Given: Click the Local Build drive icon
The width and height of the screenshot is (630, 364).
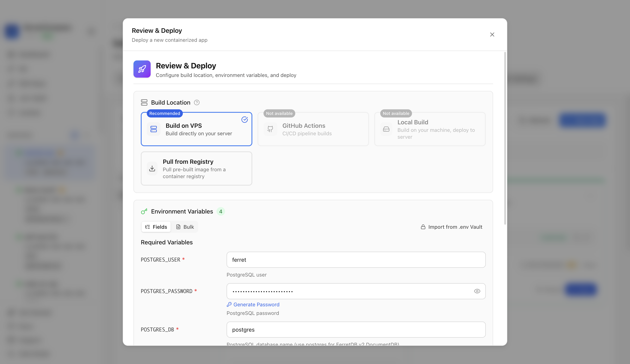Looking at the screenshot, I should 386,129.
